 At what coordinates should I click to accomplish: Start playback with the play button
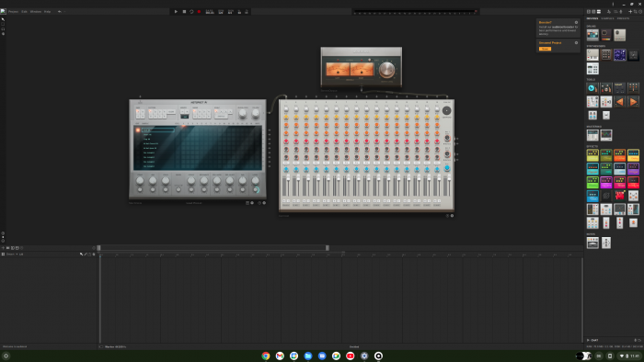point(176,11)
